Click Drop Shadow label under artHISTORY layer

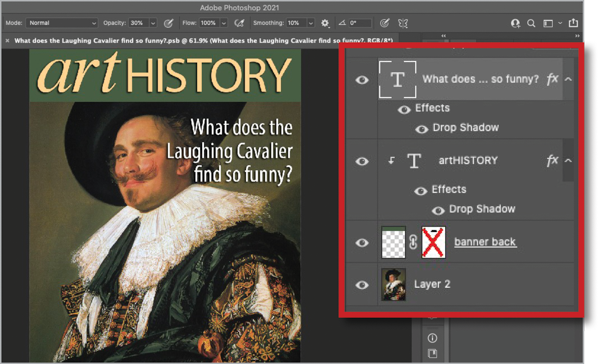pyautogui.click(x=482, y=209)
